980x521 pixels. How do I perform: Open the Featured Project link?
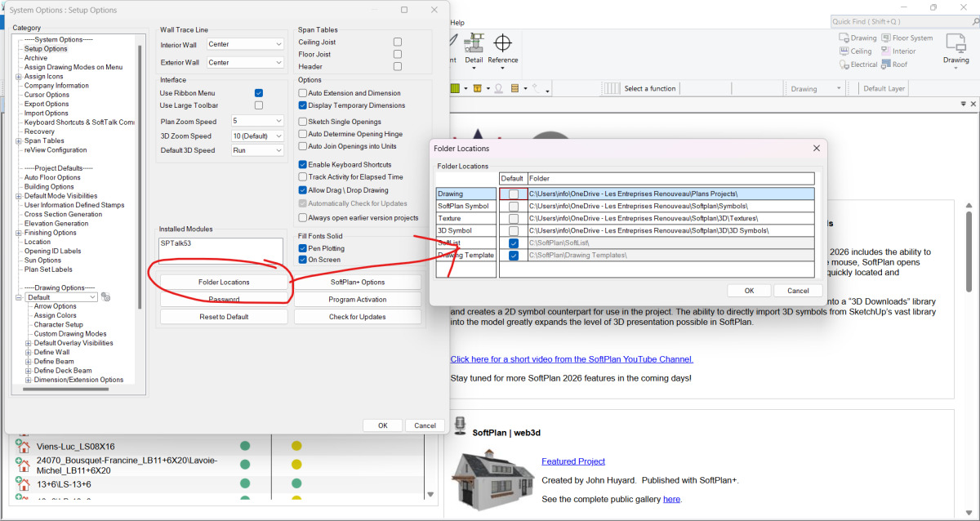(573, 461)
